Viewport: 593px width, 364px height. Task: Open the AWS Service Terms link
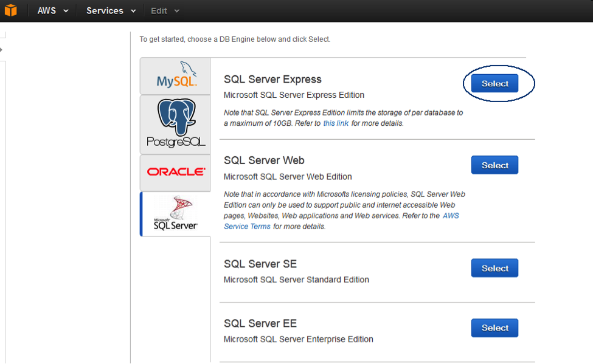point(341,221)
